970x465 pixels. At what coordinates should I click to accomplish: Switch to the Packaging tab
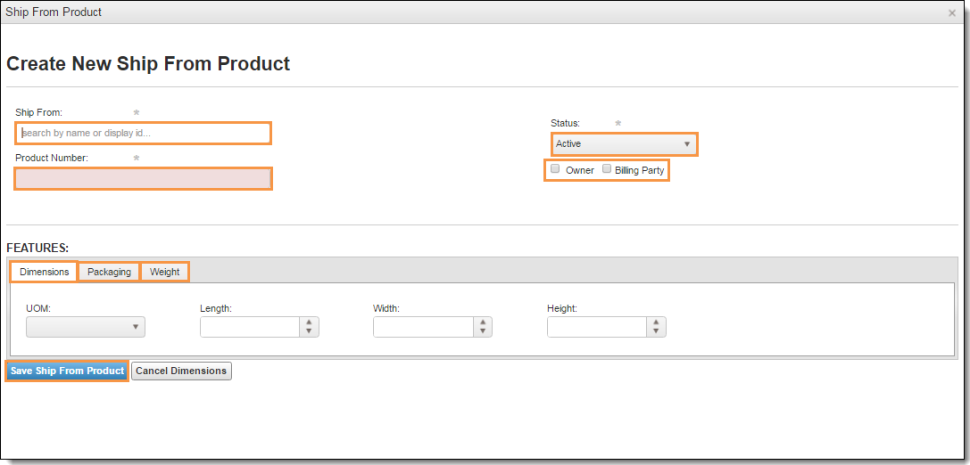[109, 271]
